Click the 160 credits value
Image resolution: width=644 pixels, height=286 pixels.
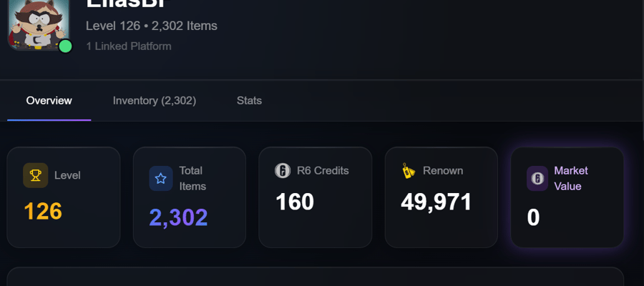point(295,202)
